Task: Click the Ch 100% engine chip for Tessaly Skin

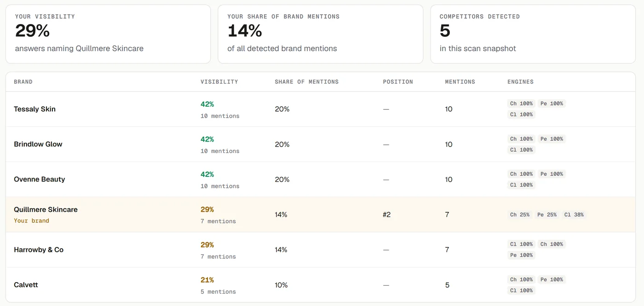Action: click(x=521, y=103)
